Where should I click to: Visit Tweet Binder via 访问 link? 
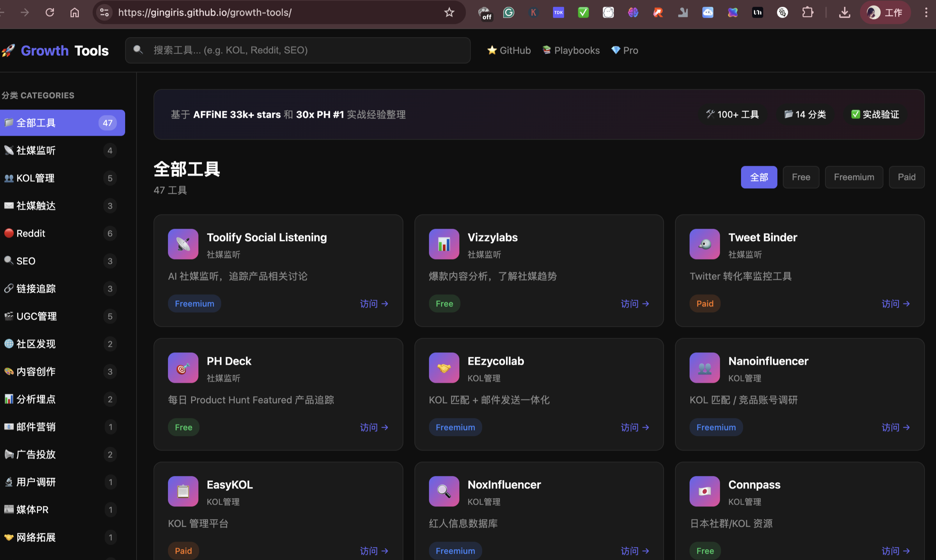click(895, 304)
